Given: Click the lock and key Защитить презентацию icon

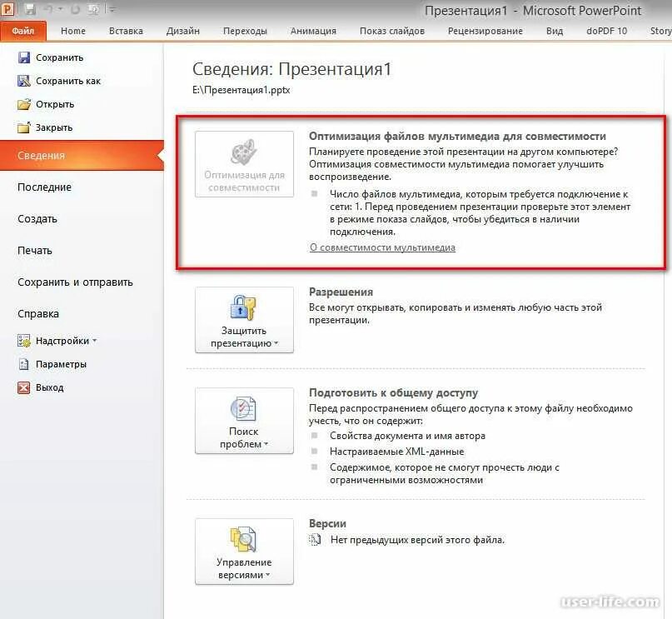Looking at the screenshot, I should click(243, 307).
